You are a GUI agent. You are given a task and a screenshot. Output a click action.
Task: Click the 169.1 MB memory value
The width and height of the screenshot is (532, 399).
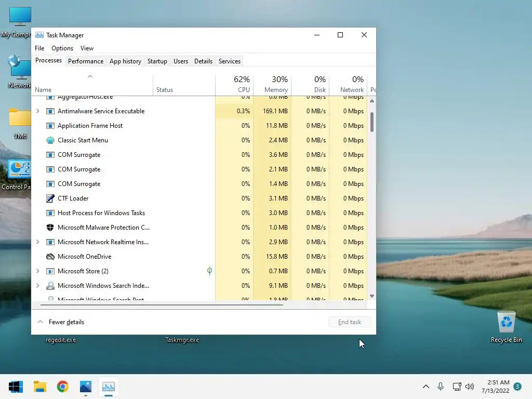click(x=275, y=111)
